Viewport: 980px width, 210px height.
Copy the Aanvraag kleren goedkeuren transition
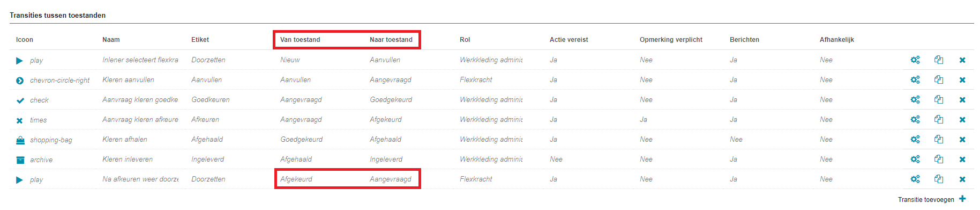click(939, 99)
